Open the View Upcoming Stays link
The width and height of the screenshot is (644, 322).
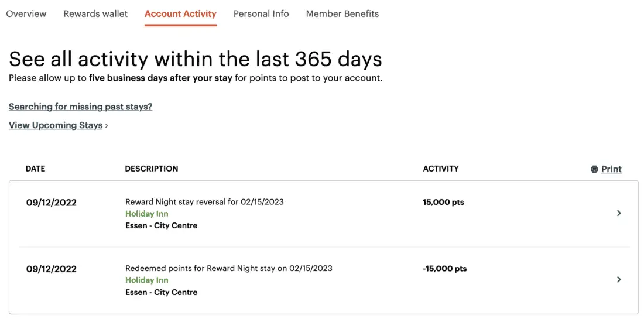coord(56,125)
